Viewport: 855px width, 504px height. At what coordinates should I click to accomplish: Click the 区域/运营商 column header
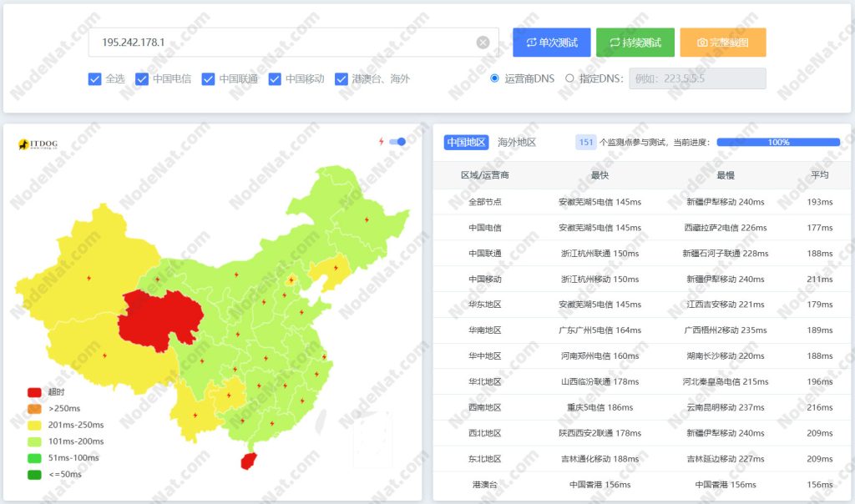tap(485, 175)
